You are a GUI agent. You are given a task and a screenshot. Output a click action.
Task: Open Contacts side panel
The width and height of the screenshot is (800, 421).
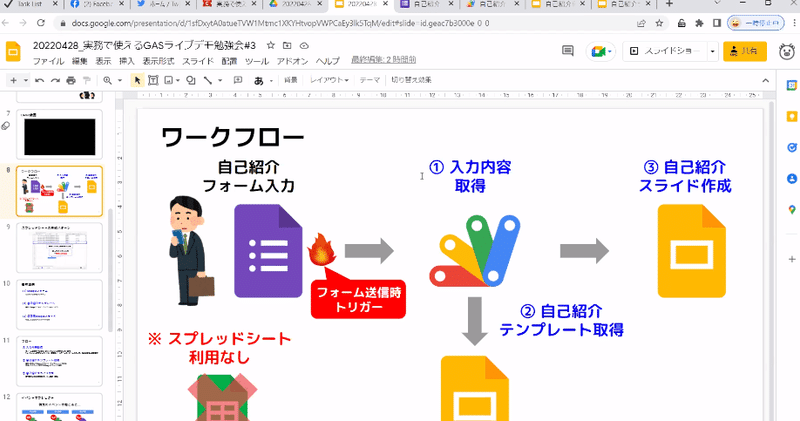point(792,179)
